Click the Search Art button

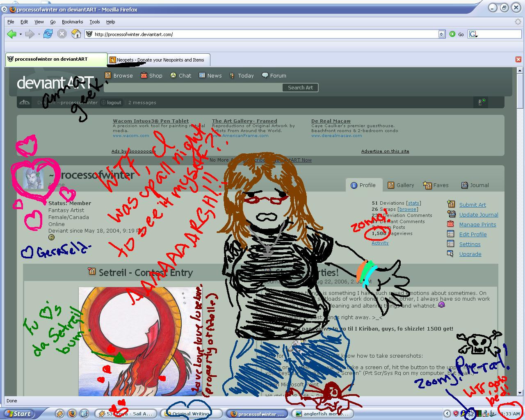point(300,87)
